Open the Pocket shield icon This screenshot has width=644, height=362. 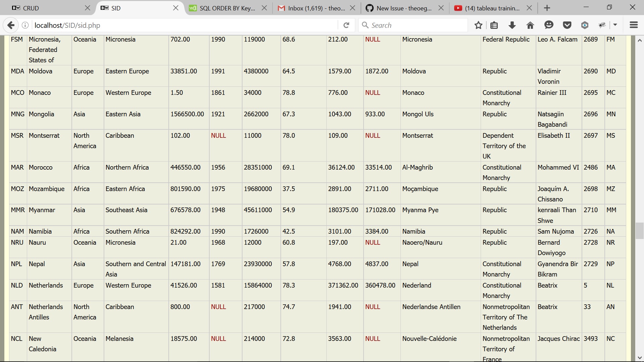click(567, 25)
